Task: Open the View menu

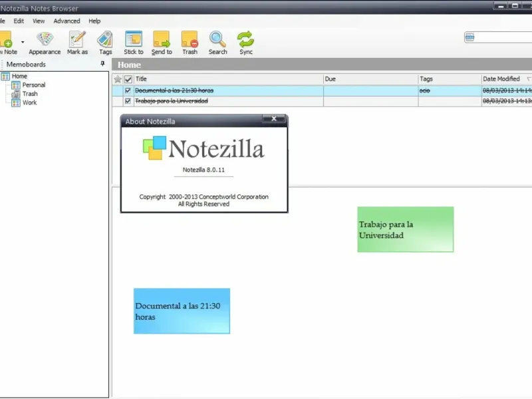Action: (x=39, y=21)
